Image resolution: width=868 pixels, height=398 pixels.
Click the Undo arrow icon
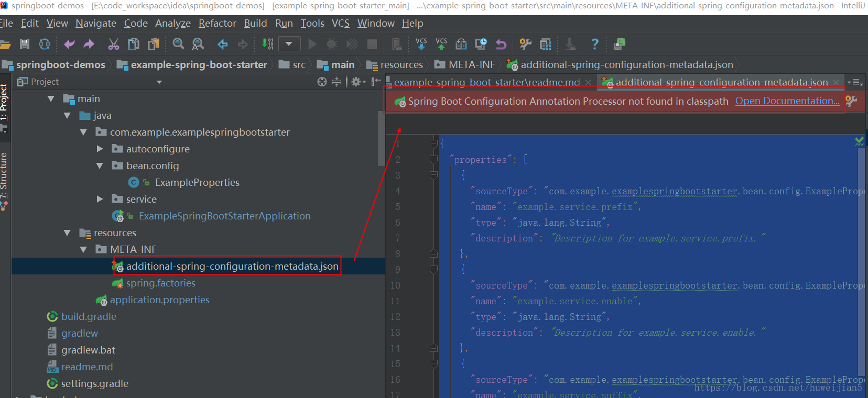[69, 44]
